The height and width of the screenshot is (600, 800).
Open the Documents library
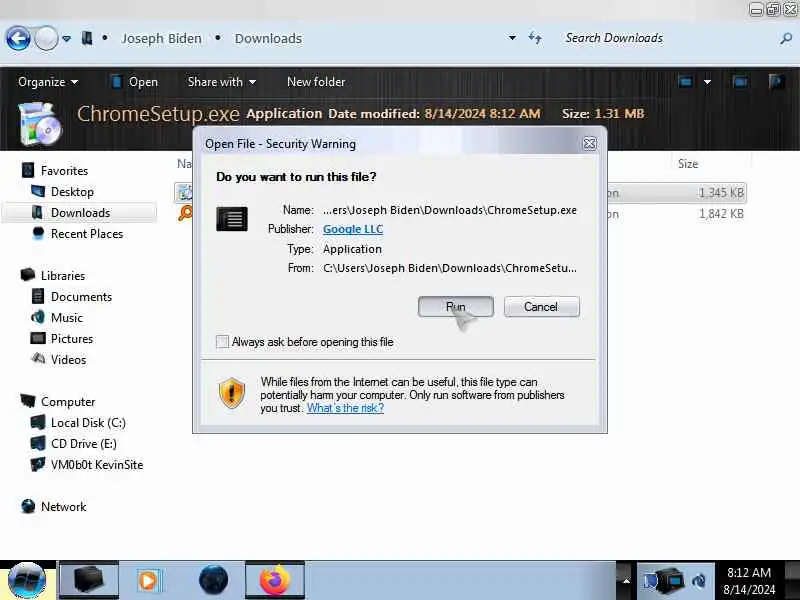tap(72, 296)
